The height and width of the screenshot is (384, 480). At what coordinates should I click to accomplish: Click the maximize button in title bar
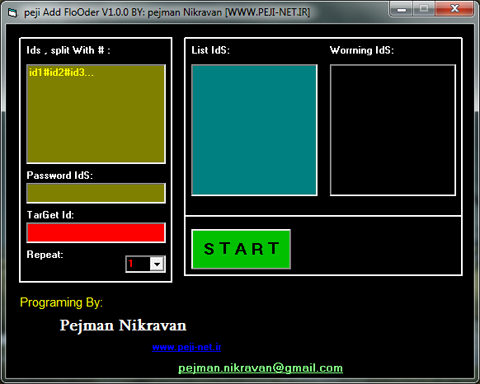click(424, 9)
